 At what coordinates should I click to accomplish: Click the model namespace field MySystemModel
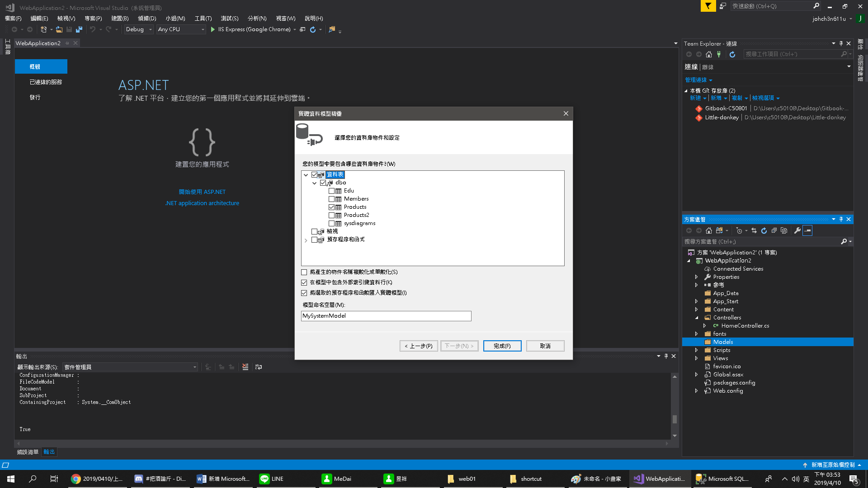click(386, 316)
